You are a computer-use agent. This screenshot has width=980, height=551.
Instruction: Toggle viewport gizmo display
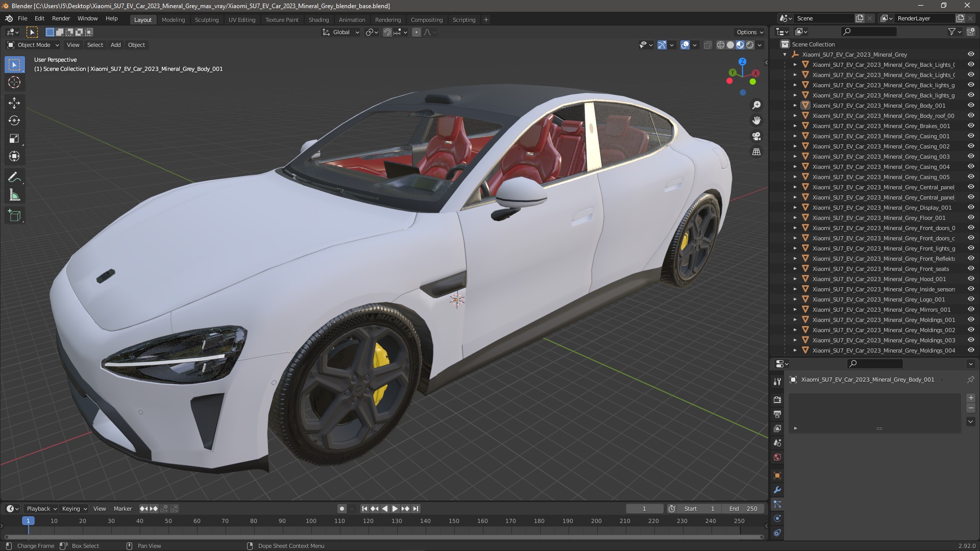point(662,45)
